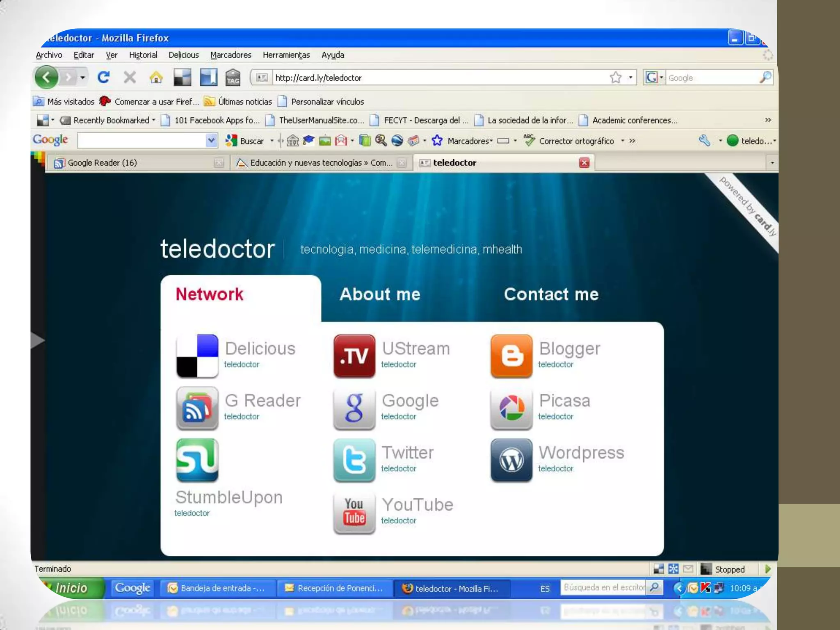
Task: Click the Delicious bookmark TAG icon
Action: coord(233,77)
